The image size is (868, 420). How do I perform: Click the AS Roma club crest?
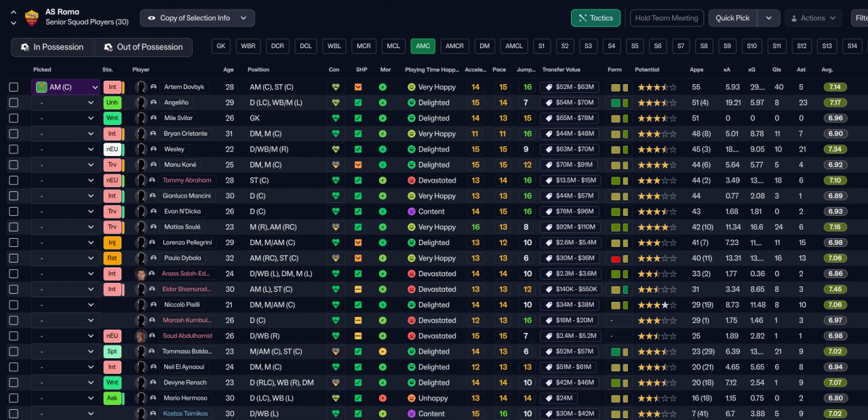click(31, 18)
